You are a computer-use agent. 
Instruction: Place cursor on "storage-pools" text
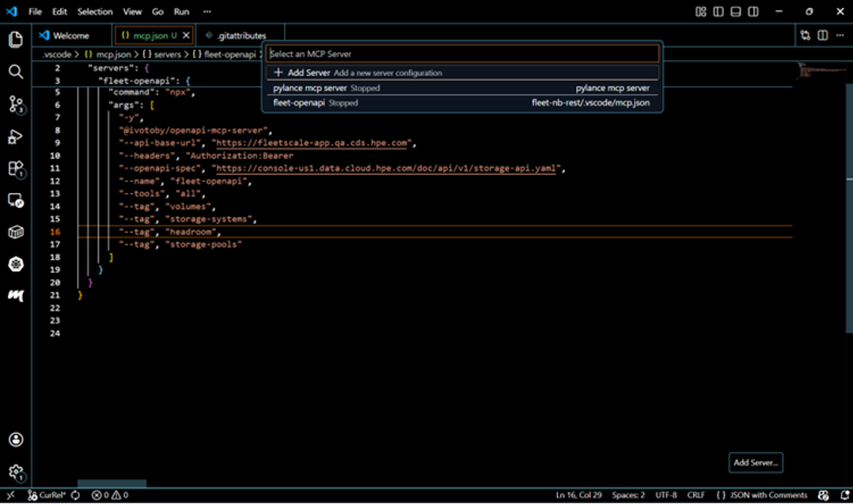[203, 244]
